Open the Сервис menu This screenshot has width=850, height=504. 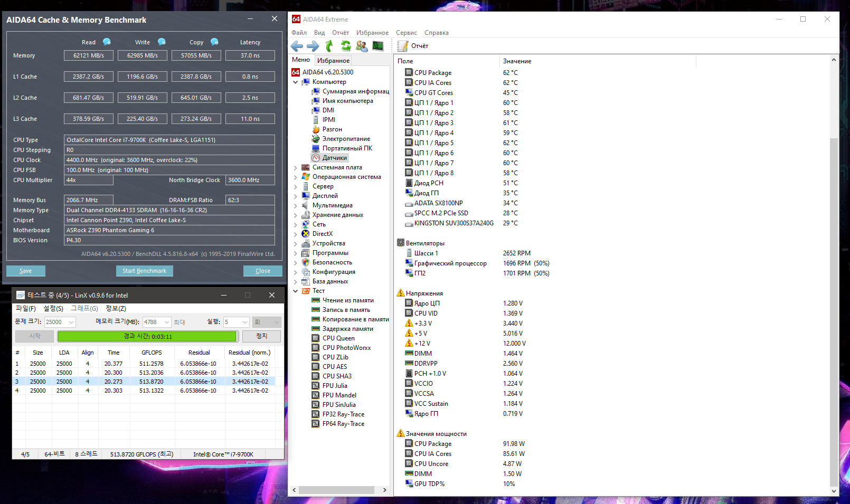coord(407,33)
